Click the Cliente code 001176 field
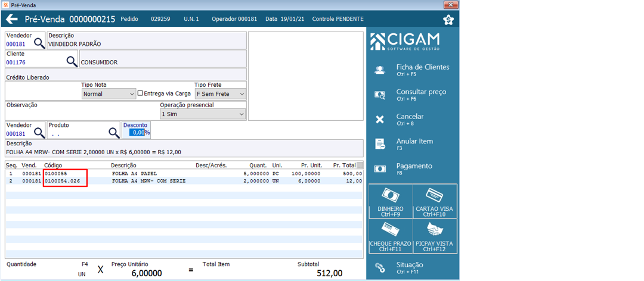644x281 pixels. click(35, 63)
